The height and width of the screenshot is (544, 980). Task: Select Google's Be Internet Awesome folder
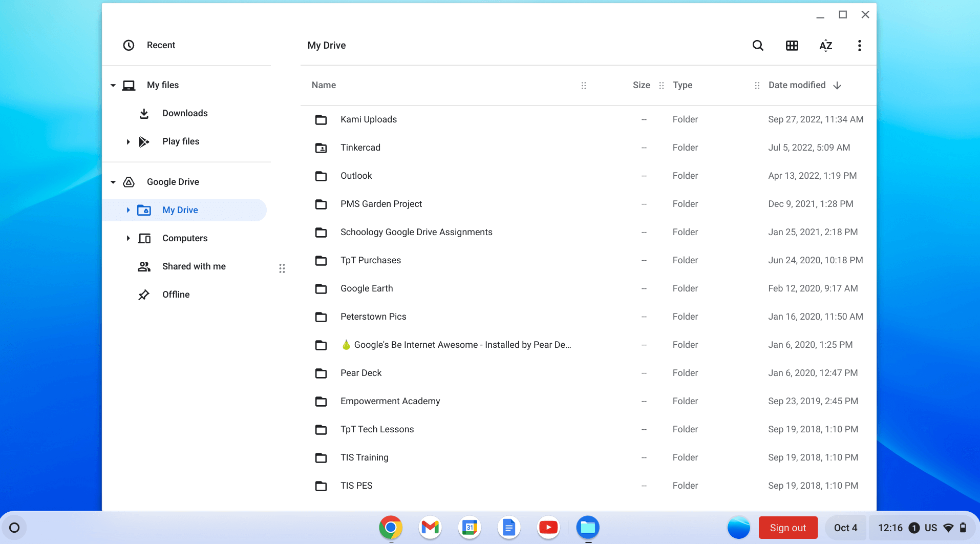(588, 345)
